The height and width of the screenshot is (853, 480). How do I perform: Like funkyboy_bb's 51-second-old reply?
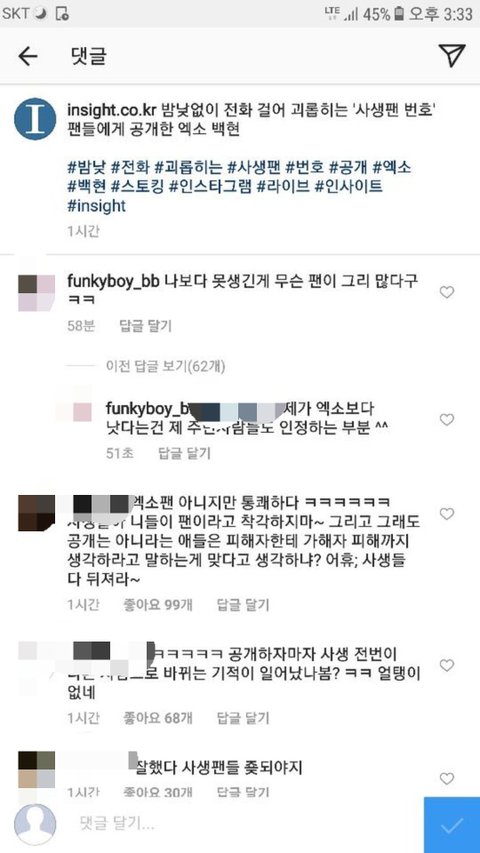[447, 419]
